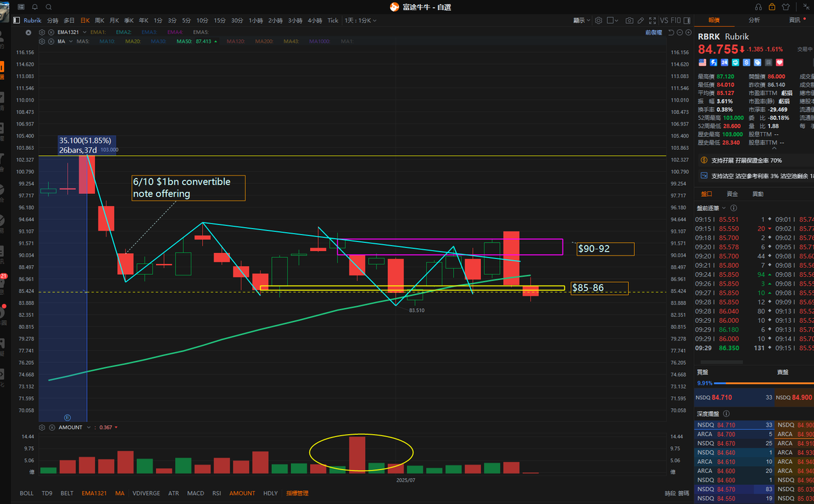Click the F10 company info button
Screen dimensions: 814x504
click(x=676, y=20)
